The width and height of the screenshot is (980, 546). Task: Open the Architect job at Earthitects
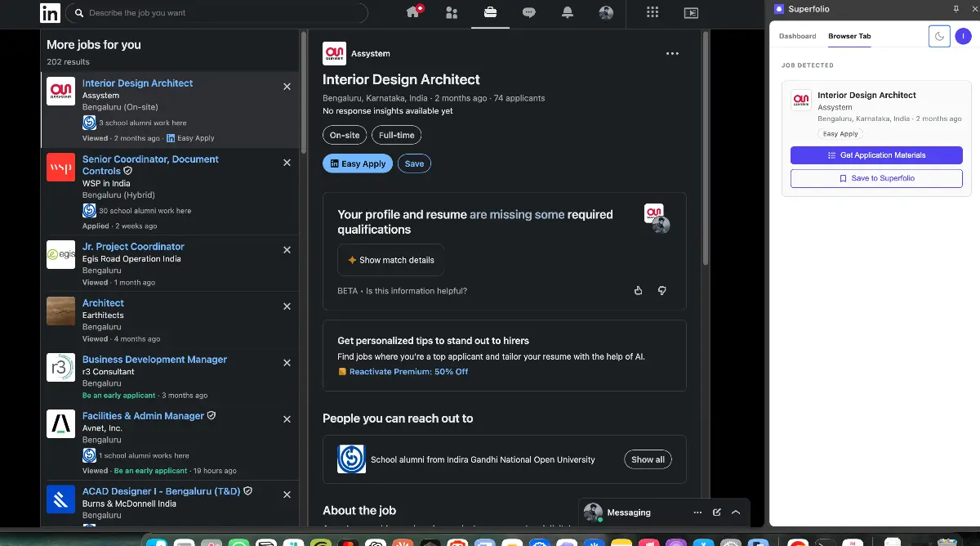click(103, 303)
